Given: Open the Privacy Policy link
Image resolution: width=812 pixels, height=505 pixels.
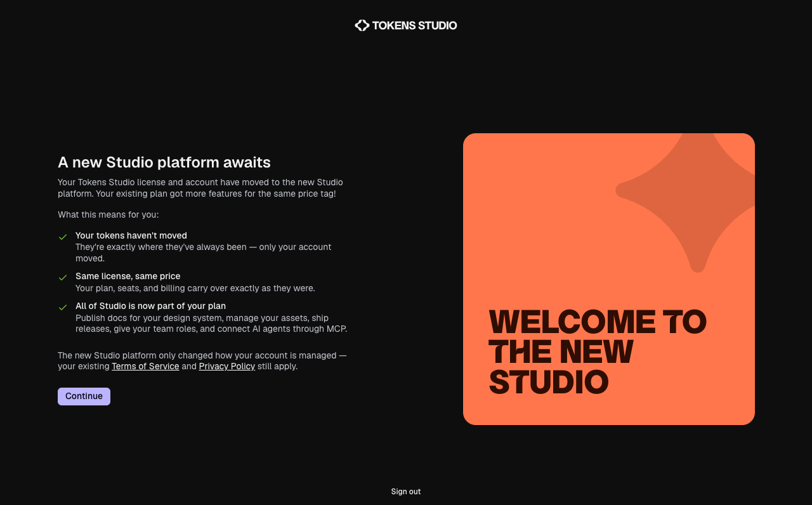Looking at the screenshot, I should (227, 366).
